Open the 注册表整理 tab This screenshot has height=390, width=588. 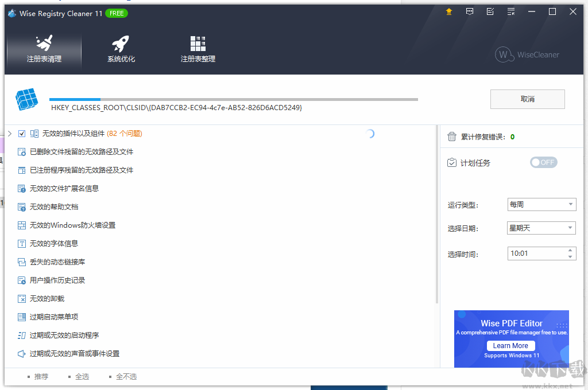(198, 49)
